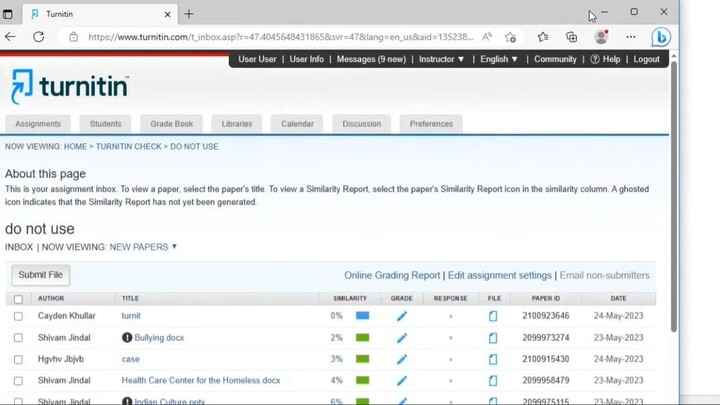Open the browser Collections icon
720x405 pixels.
(x=571, y=37)
